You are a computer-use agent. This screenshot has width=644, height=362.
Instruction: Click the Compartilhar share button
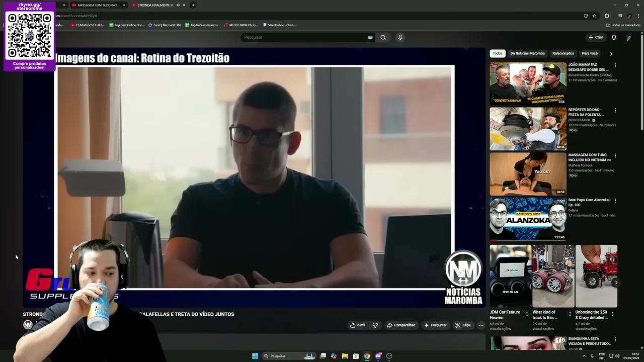(x=401, y=325)
